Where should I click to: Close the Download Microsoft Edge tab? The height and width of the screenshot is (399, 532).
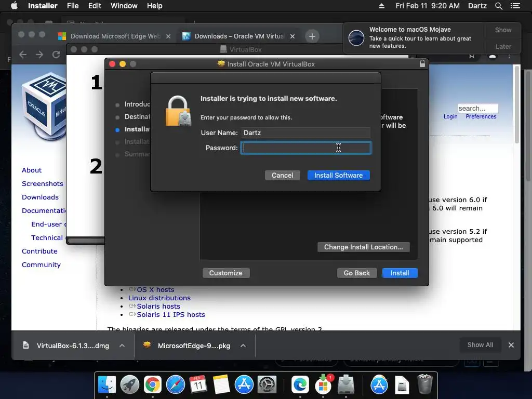168,36
